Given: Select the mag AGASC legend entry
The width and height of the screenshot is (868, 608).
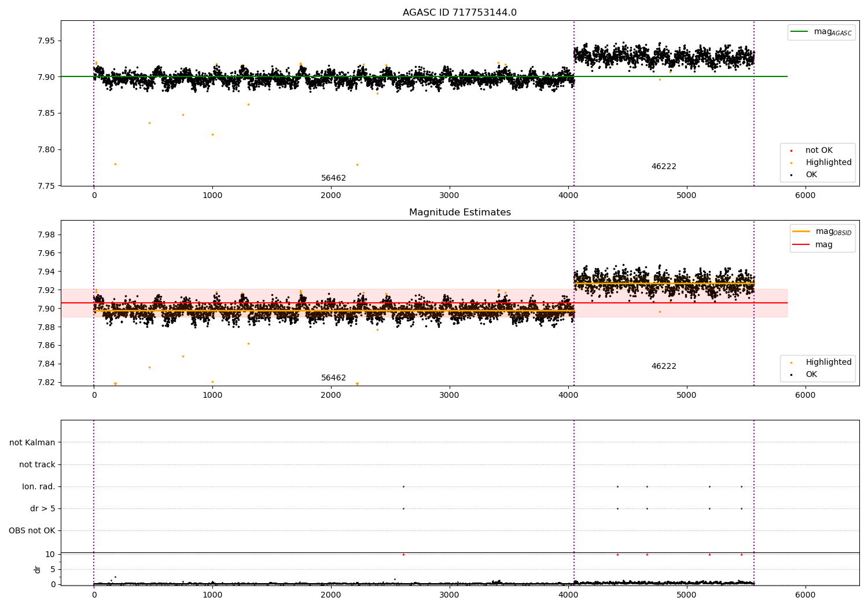Looking at the screenshot, I should (821, 32).
